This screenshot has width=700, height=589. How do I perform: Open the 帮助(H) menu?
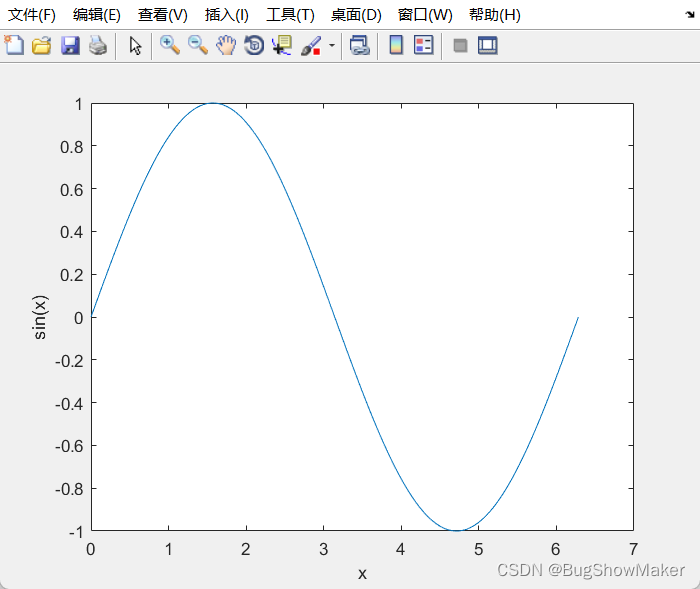click(495, 15)
